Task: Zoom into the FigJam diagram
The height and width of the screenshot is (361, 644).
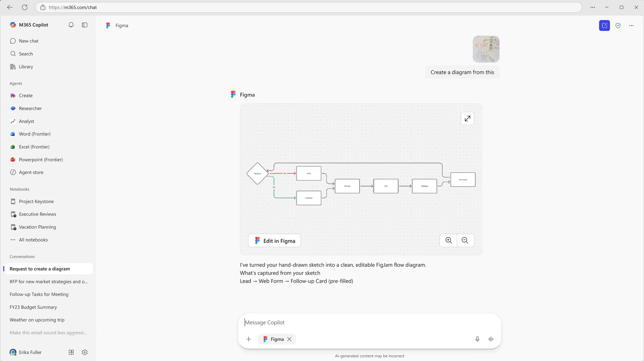Action: click(x=448, y=240)
